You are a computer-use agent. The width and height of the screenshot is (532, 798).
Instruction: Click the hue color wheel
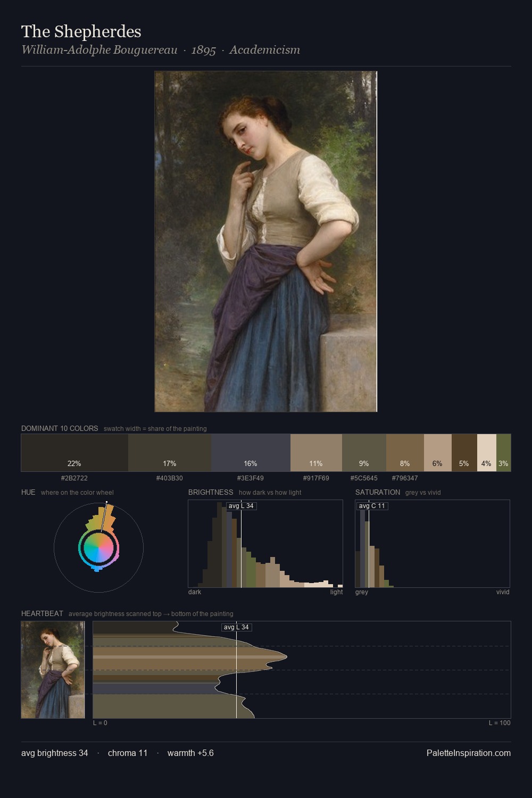pyautogui.click(x=98, y=547)
